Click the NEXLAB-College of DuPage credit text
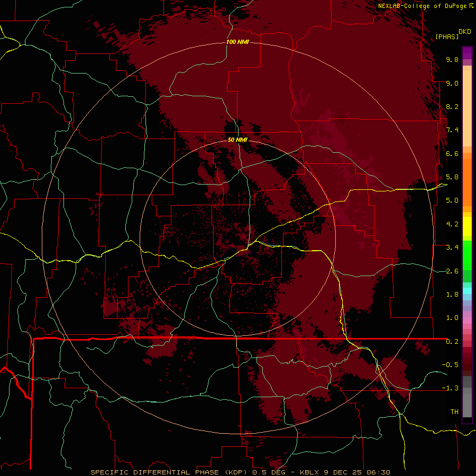Image resolution: width=476 pixels, height=476 pixels. (x=422, y=6)
